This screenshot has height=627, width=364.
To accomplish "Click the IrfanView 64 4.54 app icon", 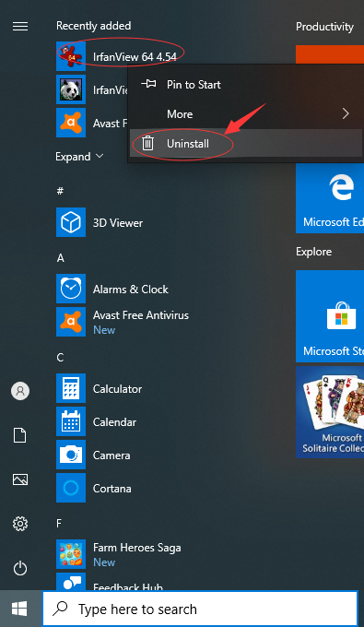I will point(71,56).
